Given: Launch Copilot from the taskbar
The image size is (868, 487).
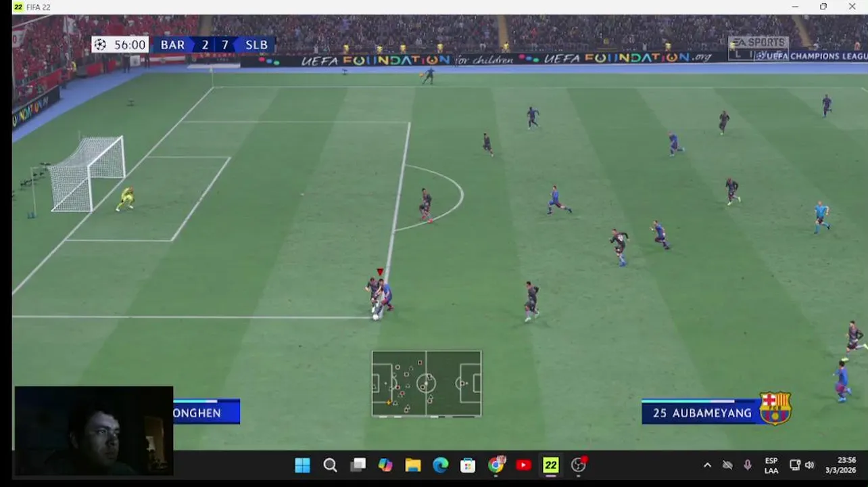Looking at the screenshot, I should coord(385,465).
